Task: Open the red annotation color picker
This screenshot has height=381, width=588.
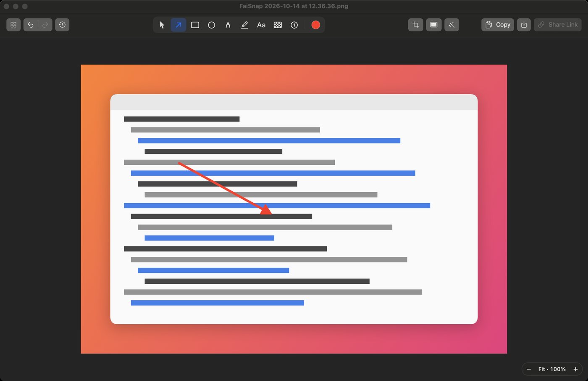Action: tap(316, 25)
